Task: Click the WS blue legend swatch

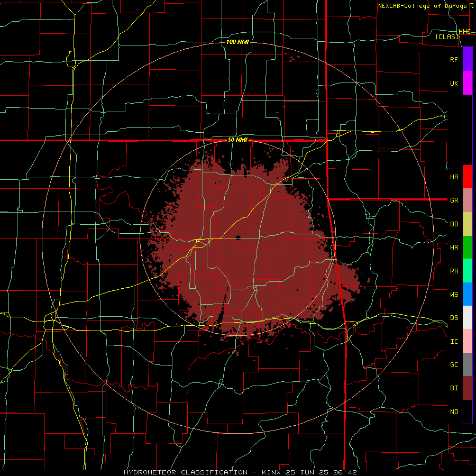Action: [467, 294]
